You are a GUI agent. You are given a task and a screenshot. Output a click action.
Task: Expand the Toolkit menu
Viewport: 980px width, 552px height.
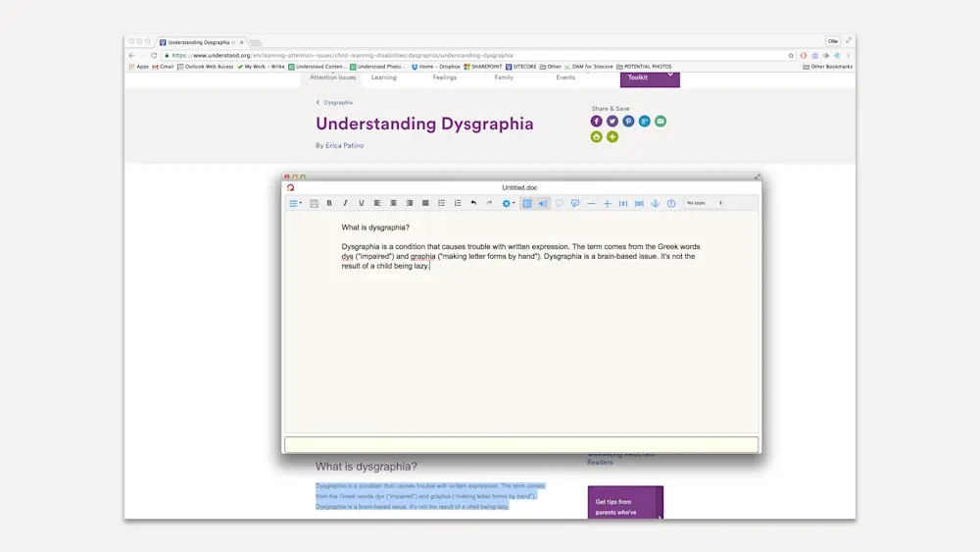coord(650,78)
